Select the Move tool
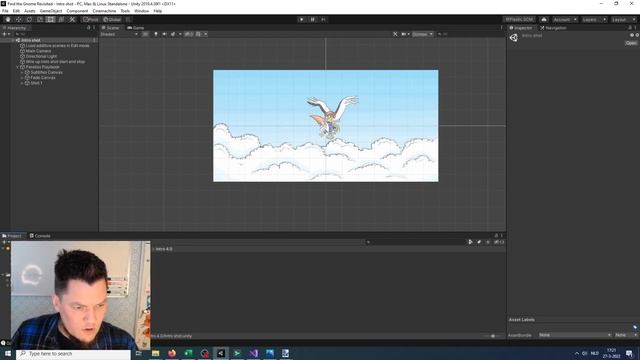This screenshot has height=360, width=640. coord(18,20)
